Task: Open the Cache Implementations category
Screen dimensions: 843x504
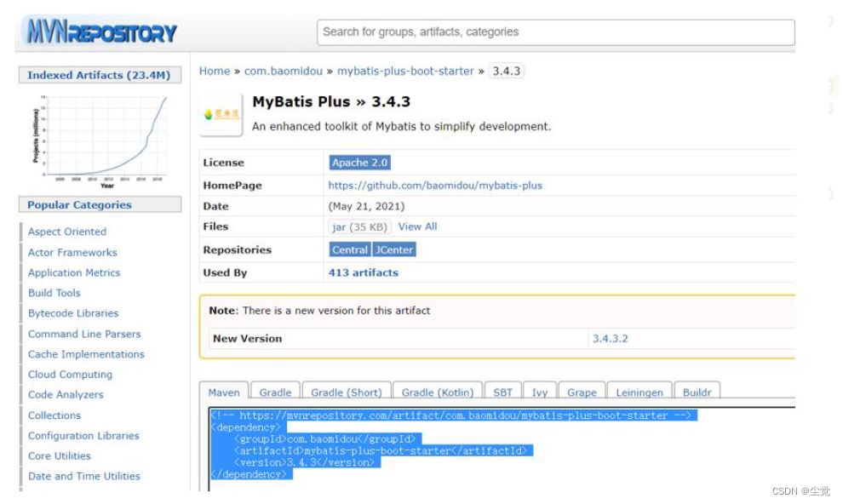Action: coord(86,354)
